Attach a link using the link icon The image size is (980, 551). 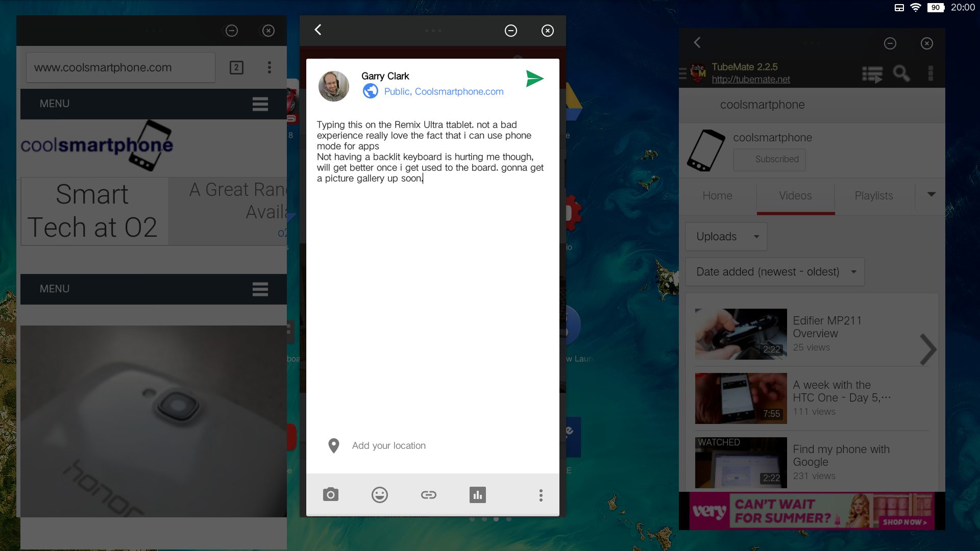click(x=429, y=495)
